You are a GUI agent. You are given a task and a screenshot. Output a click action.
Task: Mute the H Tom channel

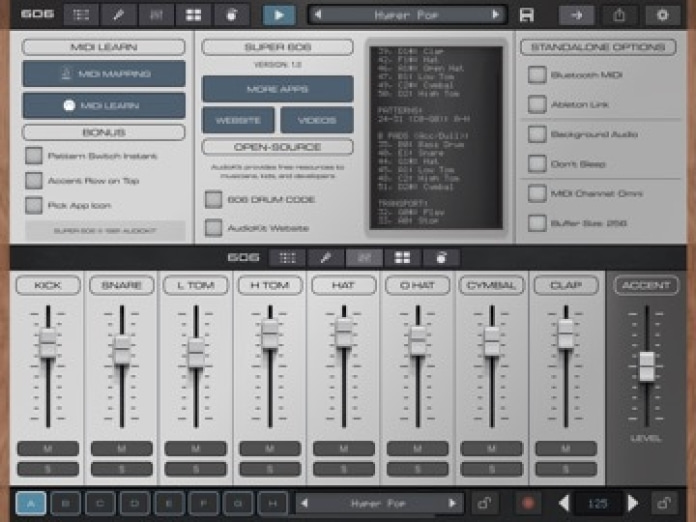[x=270, y=449]
